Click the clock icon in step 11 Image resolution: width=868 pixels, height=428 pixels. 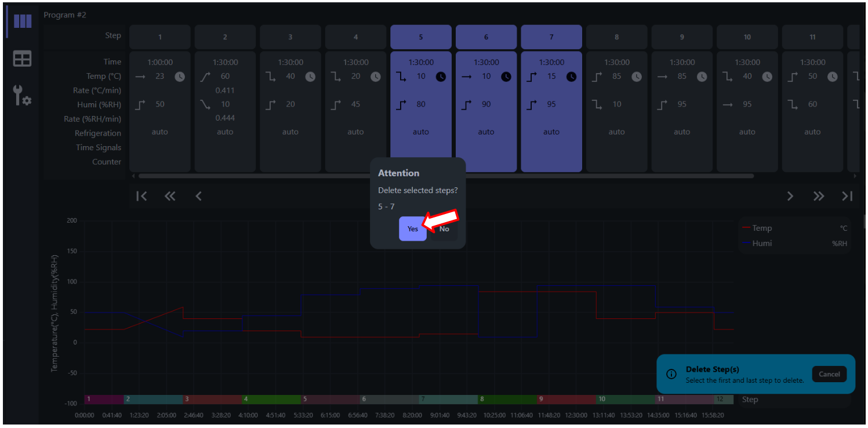833,77
